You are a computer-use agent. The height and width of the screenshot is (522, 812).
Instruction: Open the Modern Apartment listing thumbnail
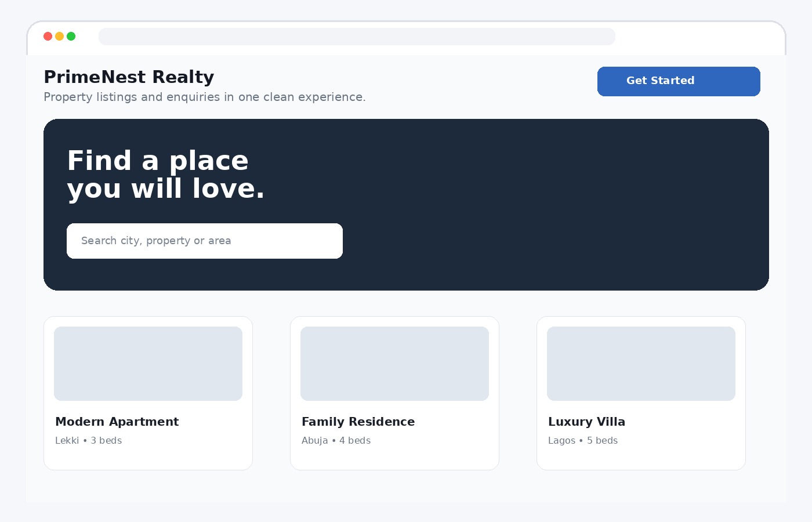[148, 364]
